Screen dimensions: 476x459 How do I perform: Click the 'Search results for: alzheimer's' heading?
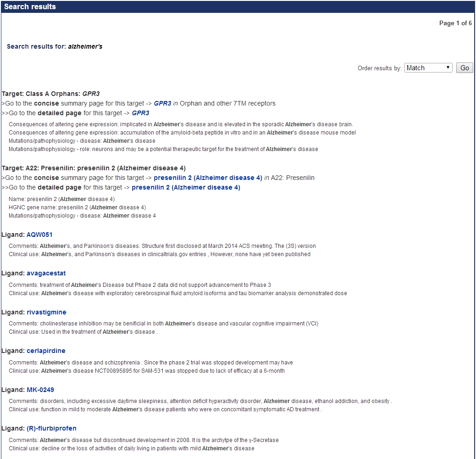point(55,46)
